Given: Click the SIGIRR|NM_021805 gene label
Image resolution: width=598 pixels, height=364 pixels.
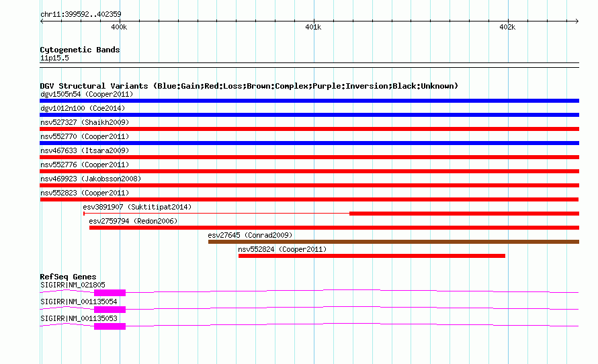Looking at the screenshot, I should click(73, 285).
